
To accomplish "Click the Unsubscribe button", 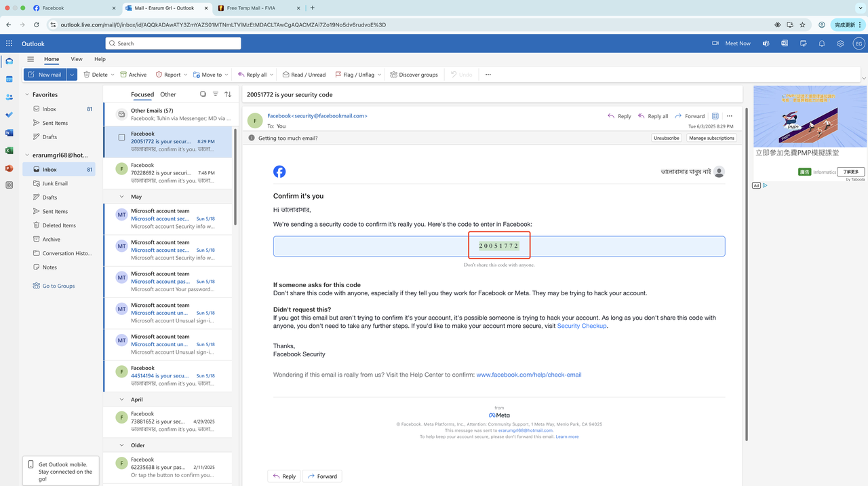I will pyautogui.click(x=667, y=138).
